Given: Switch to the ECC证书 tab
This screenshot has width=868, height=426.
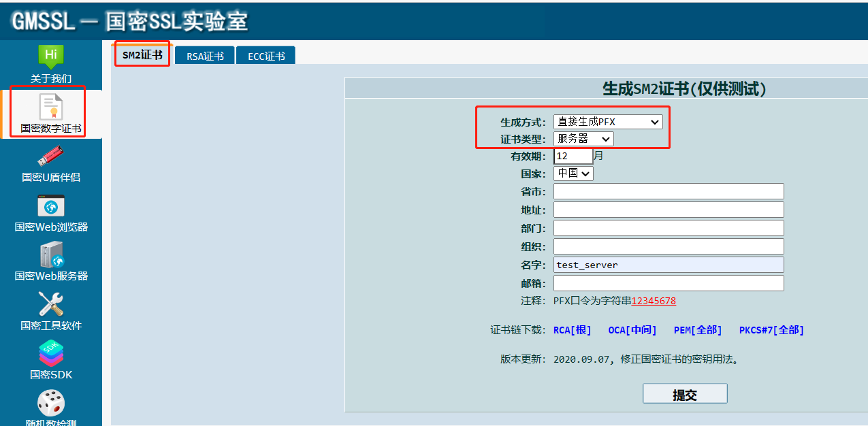Looking at the screenshot, I should (x=266, y=55).
